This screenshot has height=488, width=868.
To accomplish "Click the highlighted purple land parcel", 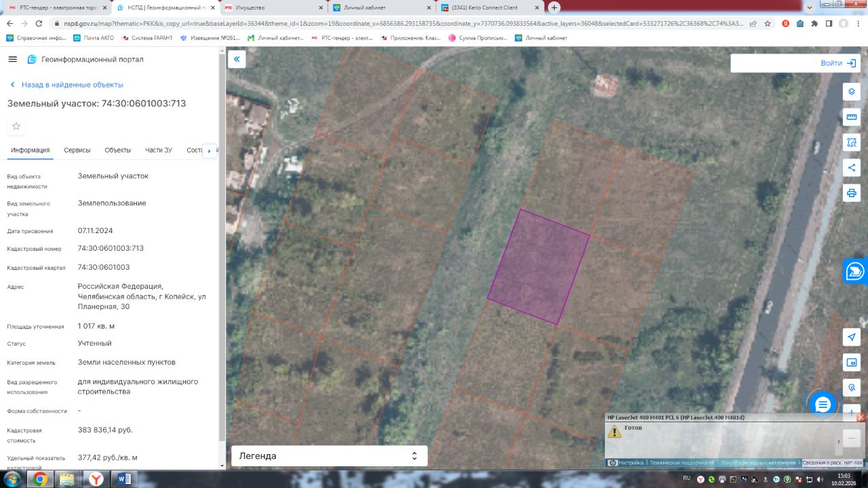I will 539,267.
